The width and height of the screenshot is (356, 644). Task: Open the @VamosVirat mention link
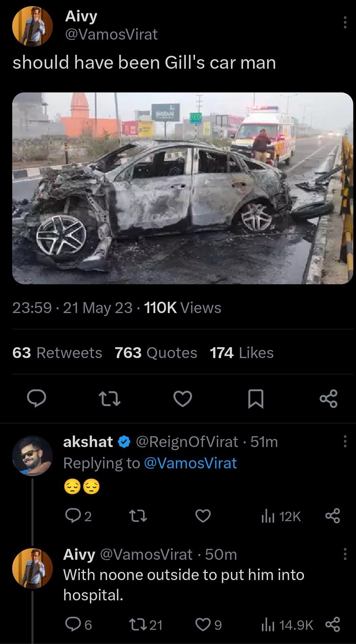(x=190, y=463)
